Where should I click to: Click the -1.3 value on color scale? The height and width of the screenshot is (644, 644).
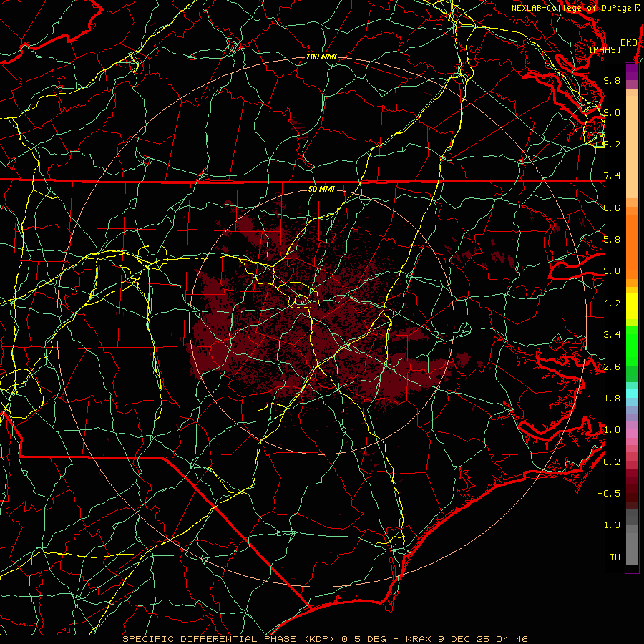609,525
